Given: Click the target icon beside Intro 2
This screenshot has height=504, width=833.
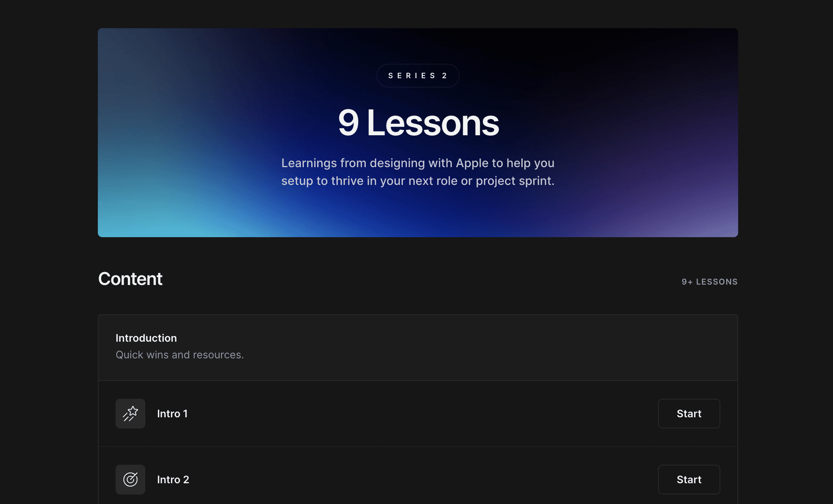Looking at the screenshot, I should (130, 480).
